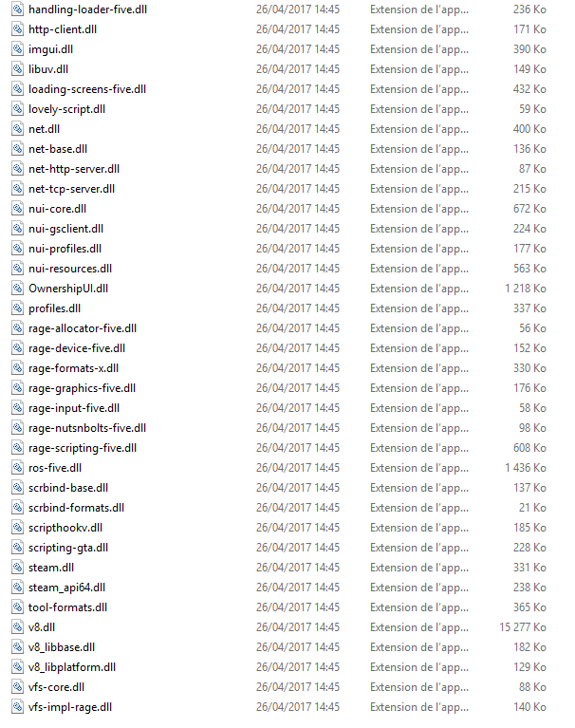Select the type text of tool-formats.dll

(419, 607)
